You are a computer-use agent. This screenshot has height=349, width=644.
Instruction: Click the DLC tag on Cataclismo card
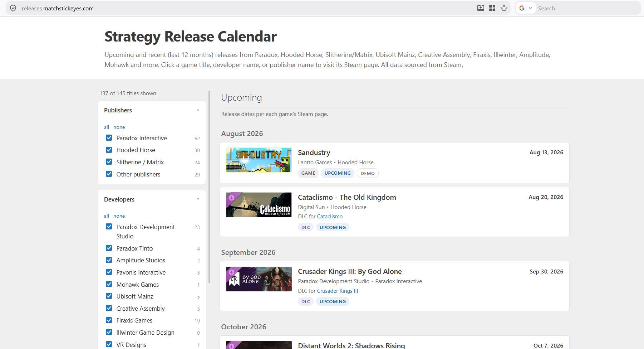pos(306,227)
